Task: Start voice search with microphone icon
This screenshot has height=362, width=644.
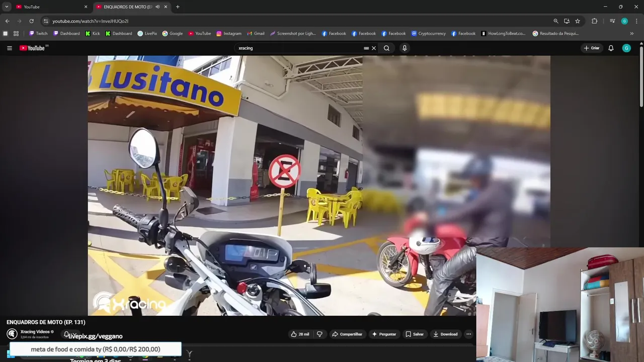Action: (405, 48)
